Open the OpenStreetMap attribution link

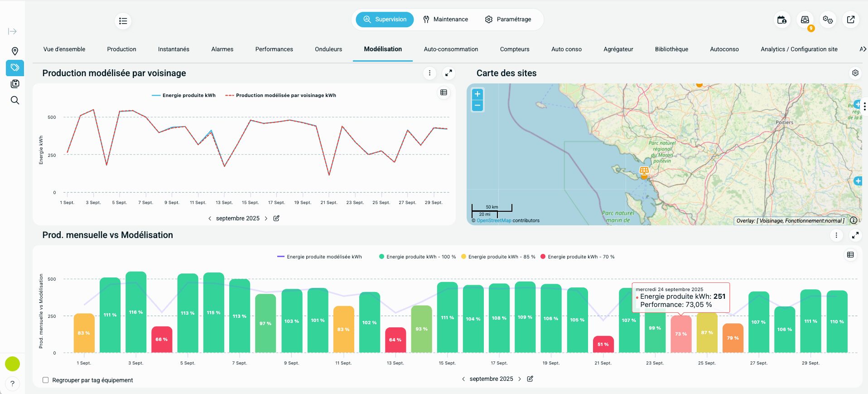click(493, 221)
